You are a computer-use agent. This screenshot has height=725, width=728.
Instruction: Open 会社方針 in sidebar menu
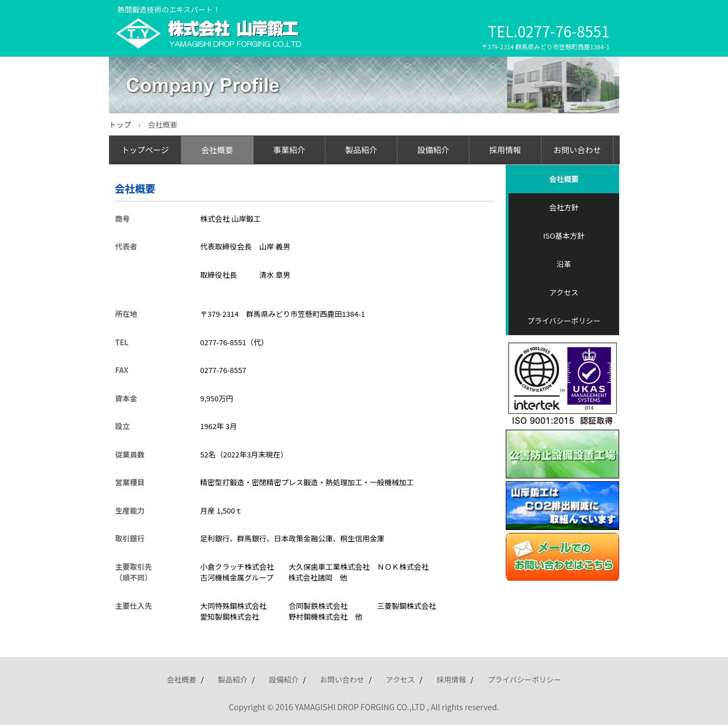[564, 207]
